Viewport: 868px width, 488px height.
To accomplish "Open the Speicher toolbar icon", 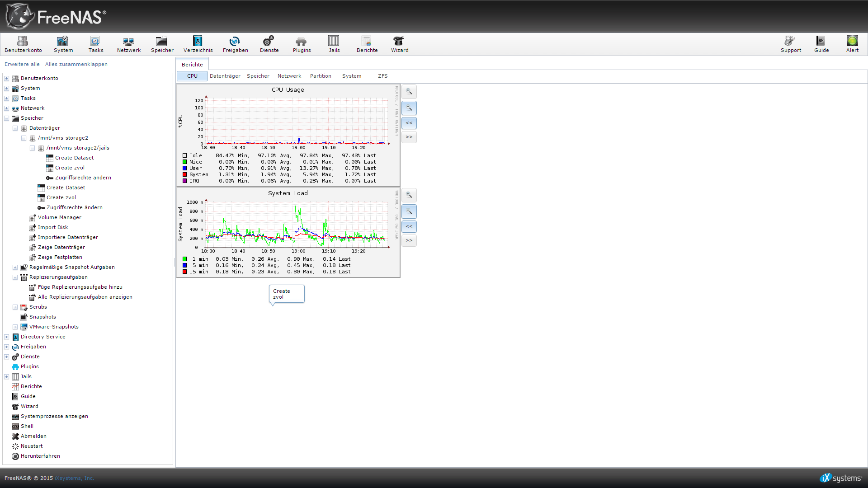I will pos(162,44).
